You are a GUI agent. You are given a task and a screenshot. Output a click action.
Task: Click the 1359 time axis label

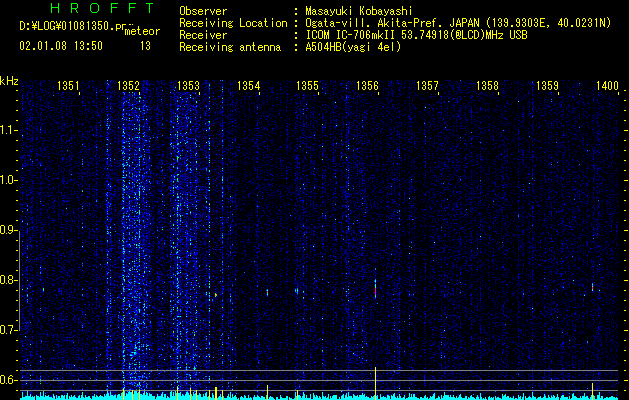(x=547, y=86)
